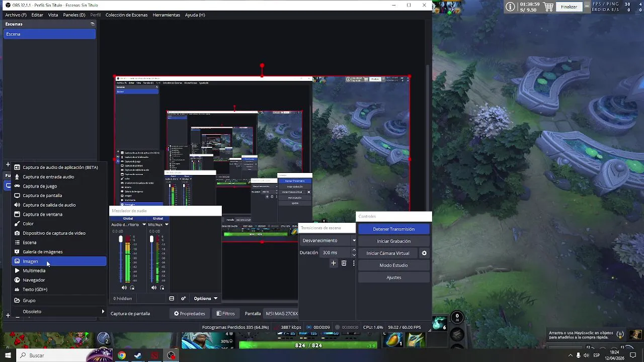Click the Duración 300 ms field
The height and width of the screenshot is (362, 644).
[336, 253]
